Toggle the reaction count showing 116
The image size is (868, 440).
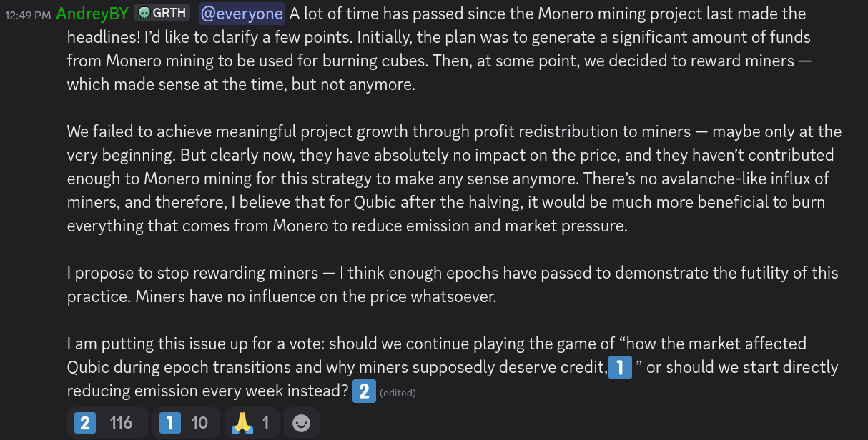[121, 423]
